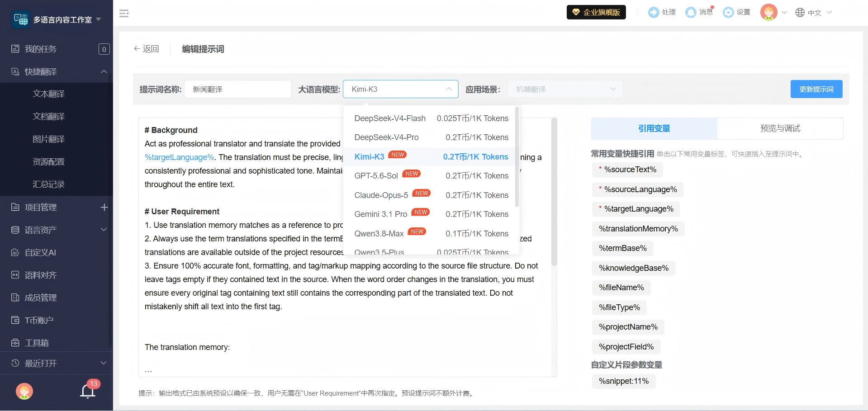Open 文档翻译 in the sidebar
Screen dimensions: 868x411
click(49, 117)
